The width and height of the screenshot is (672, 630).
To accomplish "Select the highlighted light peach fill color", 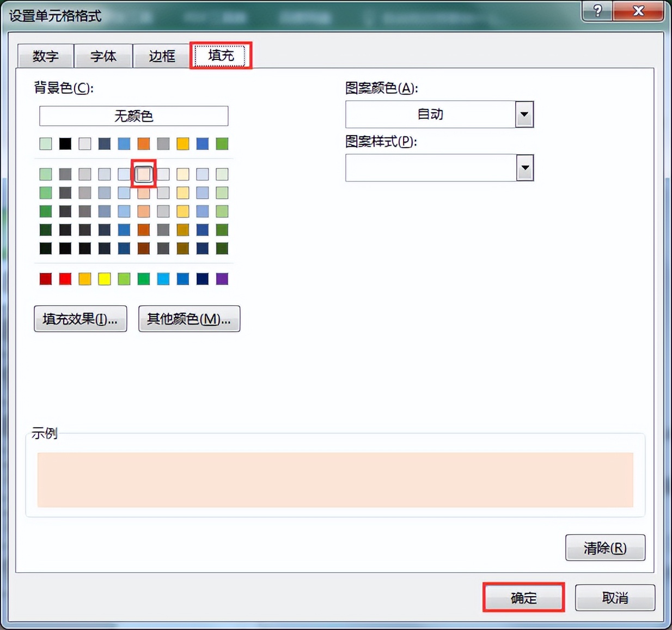I will click(x=143, y=174).
